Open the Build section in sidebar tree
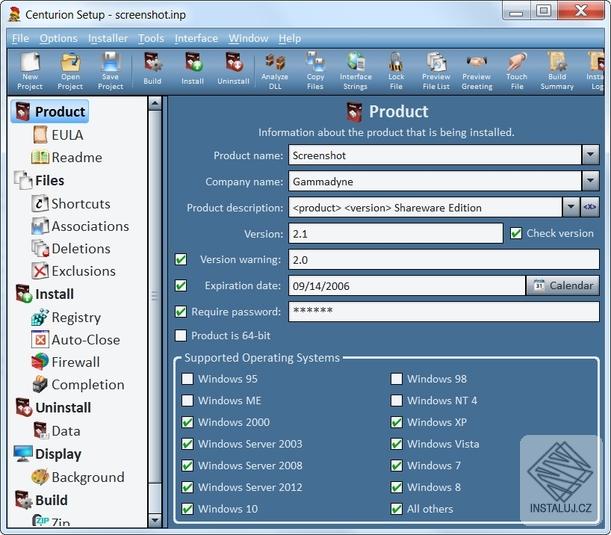611x535 pixels. (x=41, y=500)
